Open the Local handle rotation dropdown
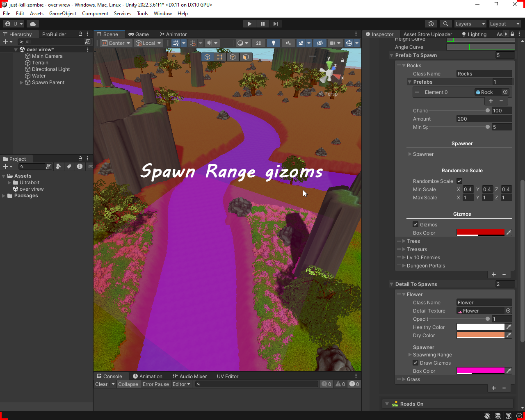Image resolution: width=525 pixels, height=420 pixels. [x=148, y=43]
